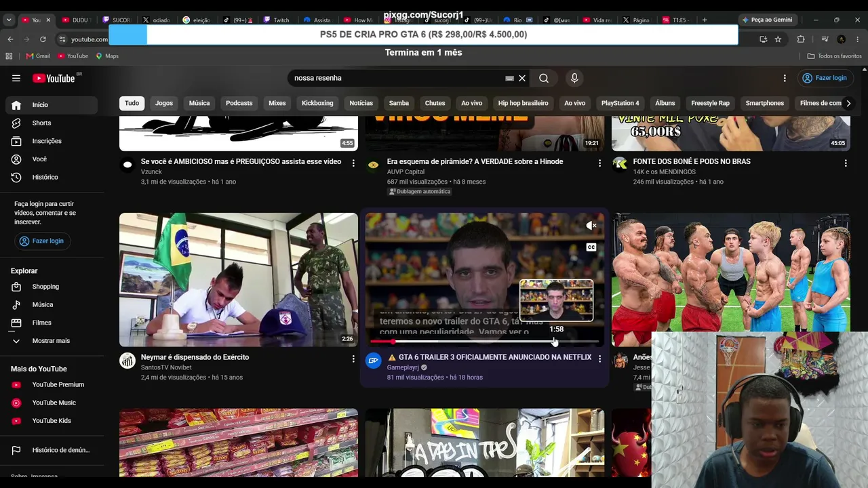Unmute the GTA 6 video preview
Screen dimensions: 868x488
click(591, 226)
